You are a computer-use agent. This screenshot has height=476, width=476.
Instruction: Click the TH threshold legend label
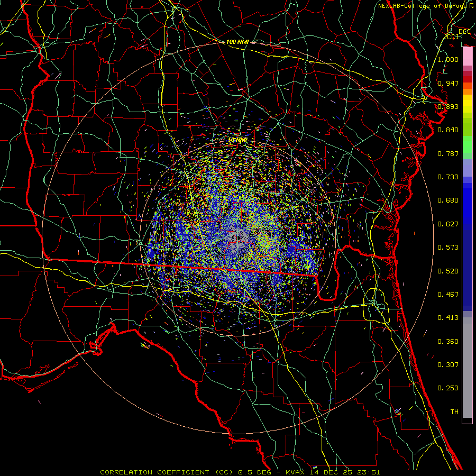pyautogui.click(x=454, y=412)
